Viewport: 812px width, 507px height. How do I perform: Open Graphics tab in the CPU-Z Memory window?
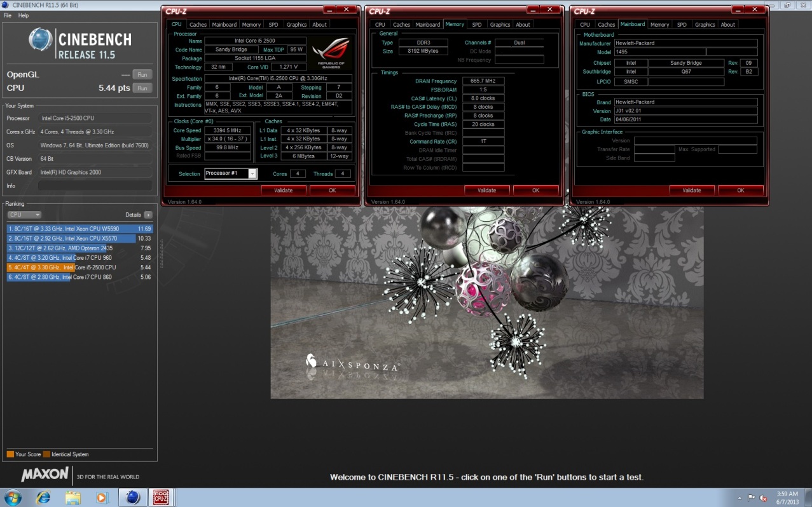(500, 25)
